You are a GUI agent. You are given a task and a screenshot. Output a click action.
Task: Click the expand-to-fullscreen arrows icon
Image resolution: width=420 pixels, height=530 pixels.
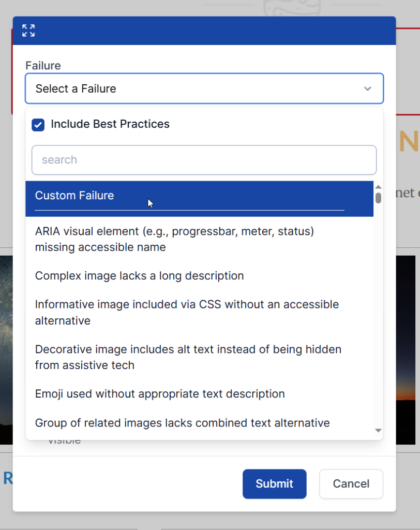tap(28, 30)
